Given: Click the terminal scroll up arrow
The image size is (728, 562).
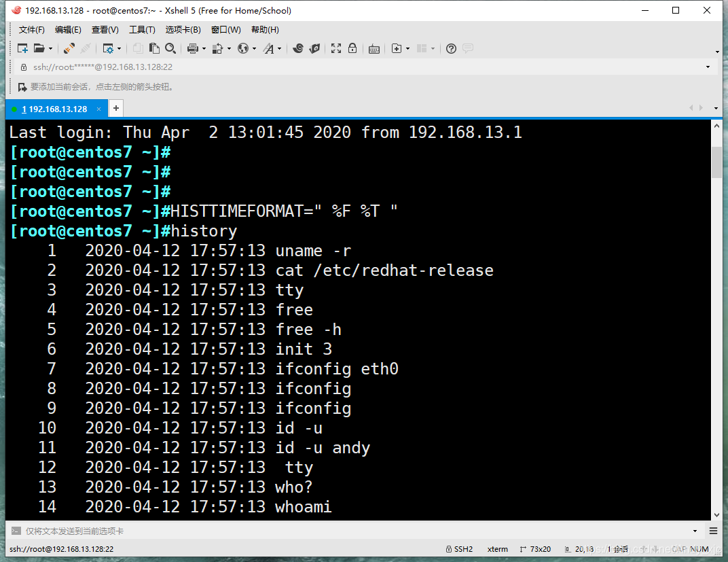Looking at the screenshot, I should [716, 126].
